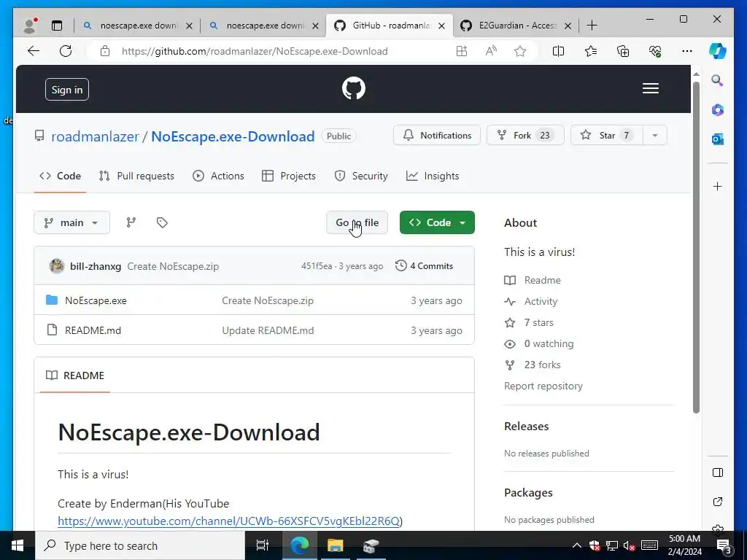Image resolution: width=747 pixels, height=560 pixels.
Task: Open Edge Settings and more ellipsis
Action: 687,51
